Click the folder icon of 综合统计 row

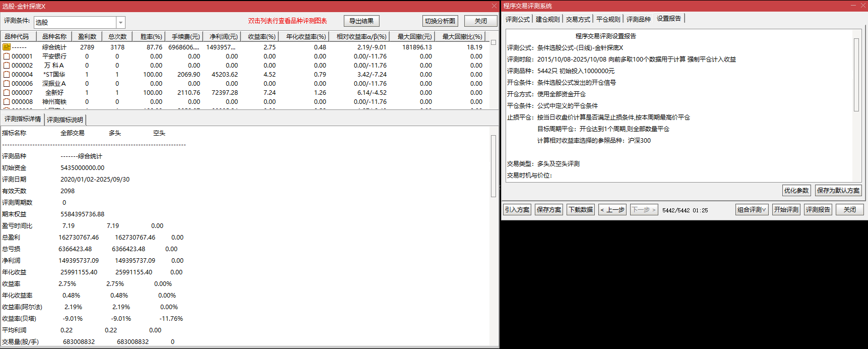coord(7,47)
